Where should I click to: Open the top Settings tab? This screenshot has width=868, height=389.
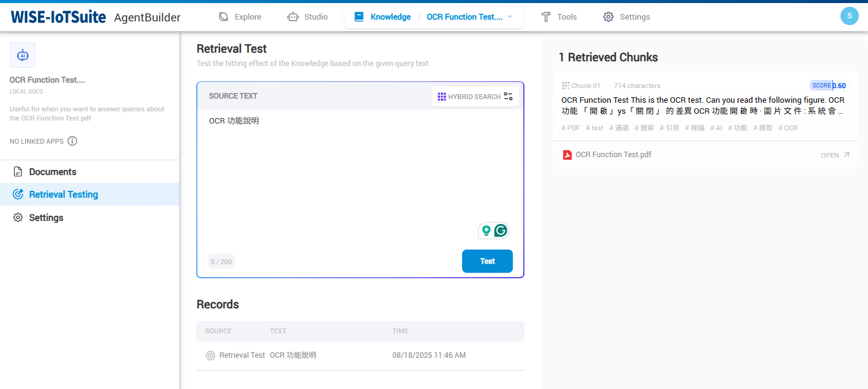coord(626,17)
